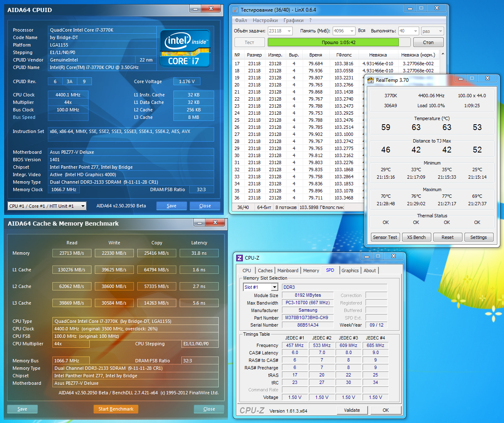Open the Память (МиБ) memory size dropdown
The width and height of the screenshot is (504, 423).
pos(352,31)
